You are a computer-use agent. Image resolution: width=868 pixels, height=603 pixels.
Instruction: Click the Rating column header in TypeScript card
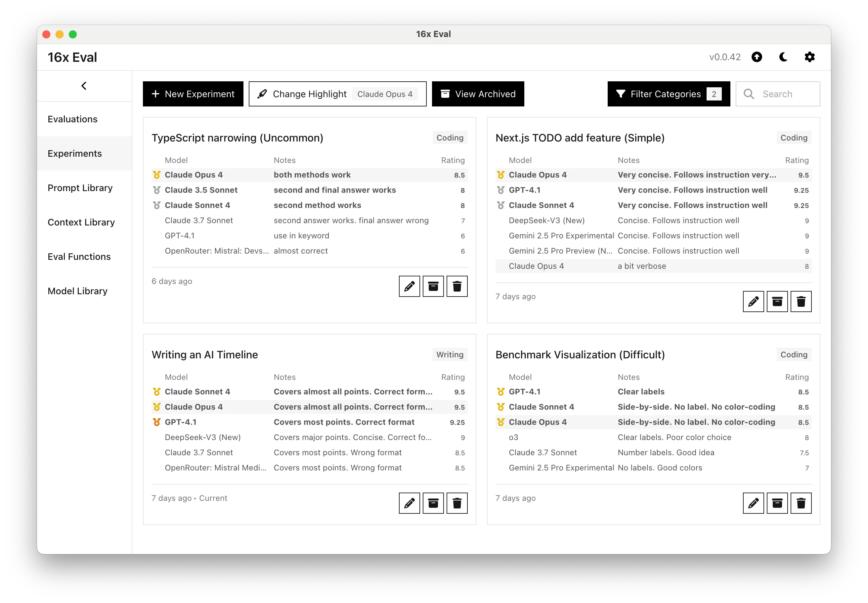453,160
